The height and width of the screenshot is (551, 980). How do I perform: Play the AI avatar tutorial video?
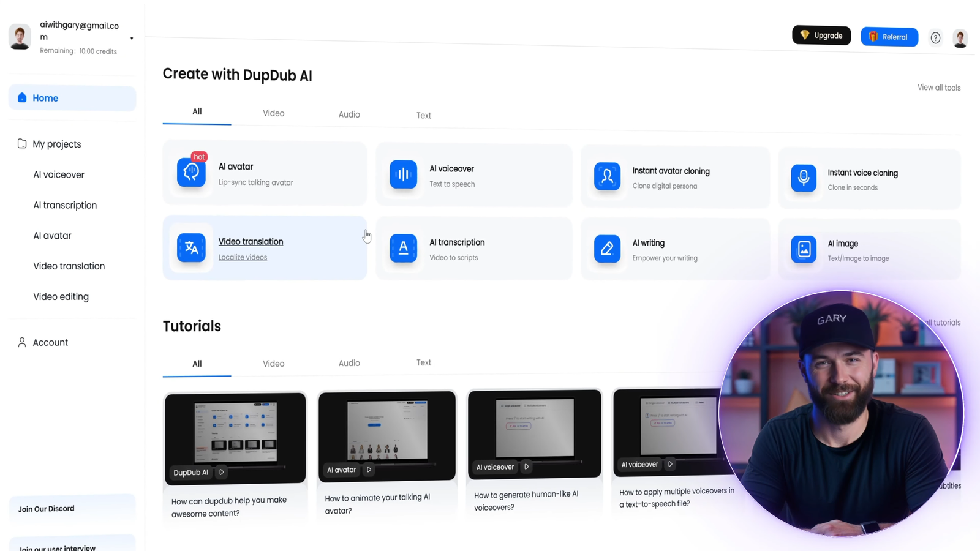369,470
